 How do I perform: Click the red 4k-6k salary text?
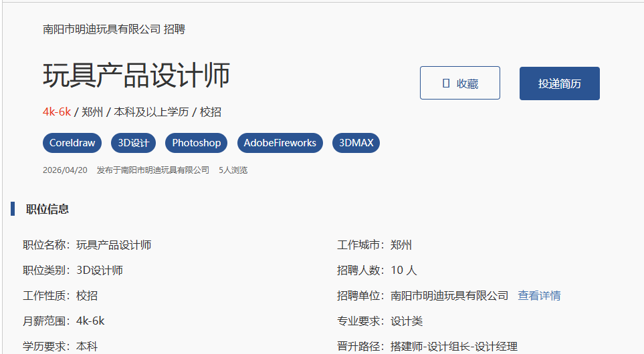57,112
